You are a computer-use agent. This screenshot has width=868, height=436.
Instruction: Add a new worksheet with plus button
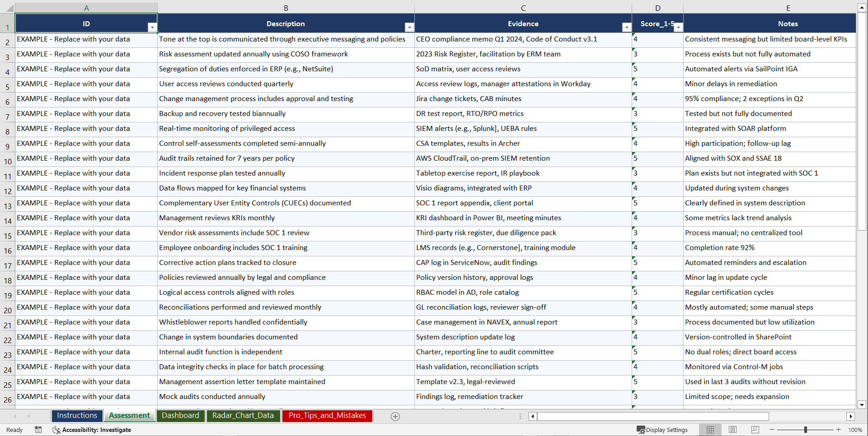click(x=395, y=416)
